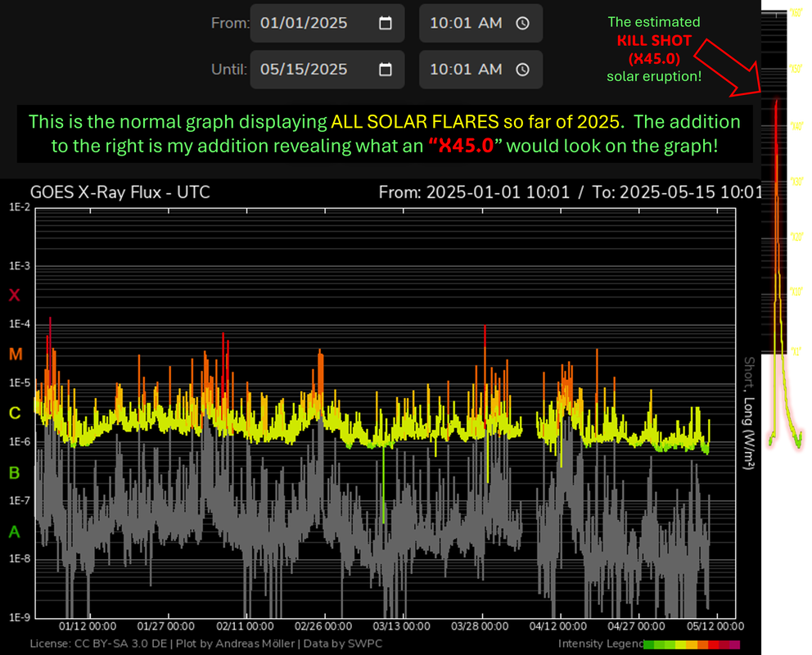This screenshot has height=655, width=812.
Task: Click the 'GOES X-Ray Flux - UTC' chart title
Action: 120,192
